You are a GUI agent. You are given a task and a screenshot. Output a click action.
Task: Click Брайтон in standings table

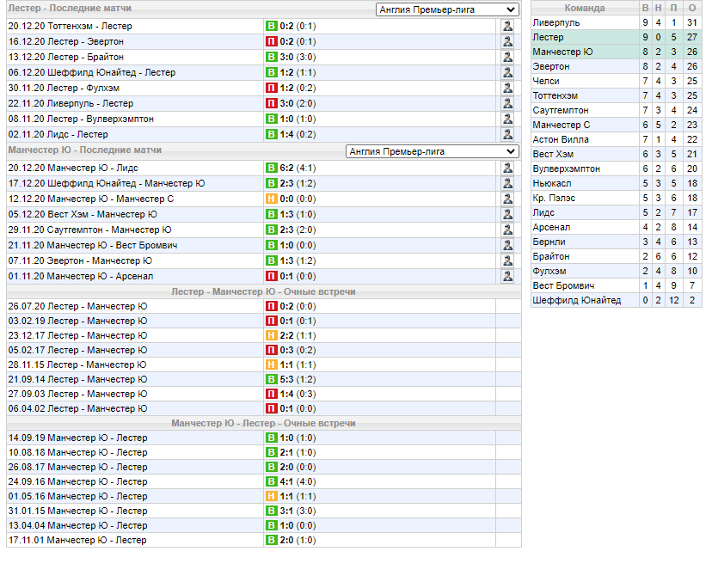(551, 256)
